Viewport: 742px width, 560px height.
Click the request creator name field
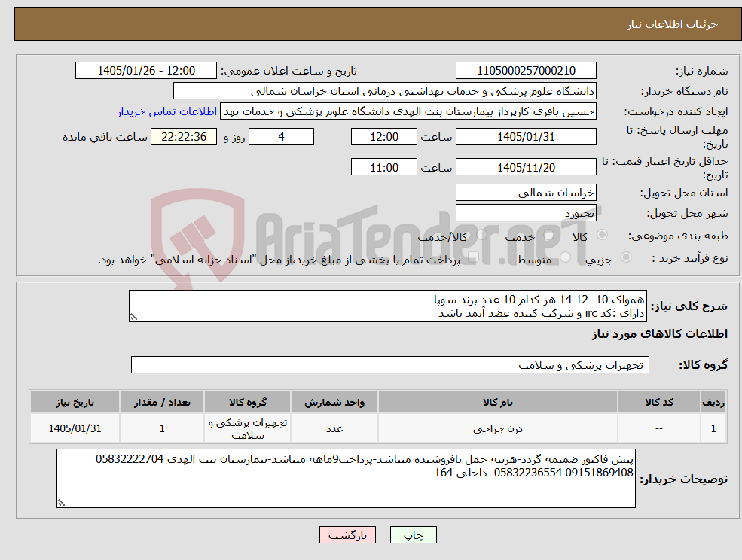pos(408,111)
